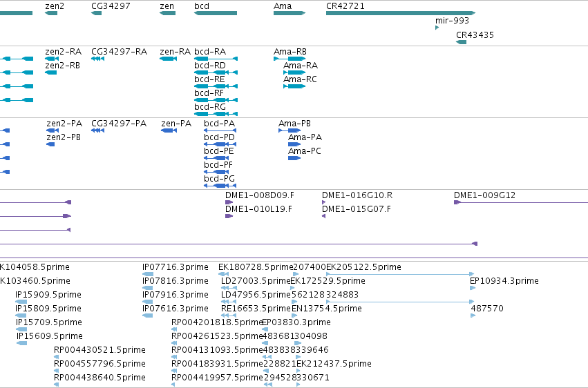
Task: Click the zen gene arrow glyph
Action: coord(167,13)
